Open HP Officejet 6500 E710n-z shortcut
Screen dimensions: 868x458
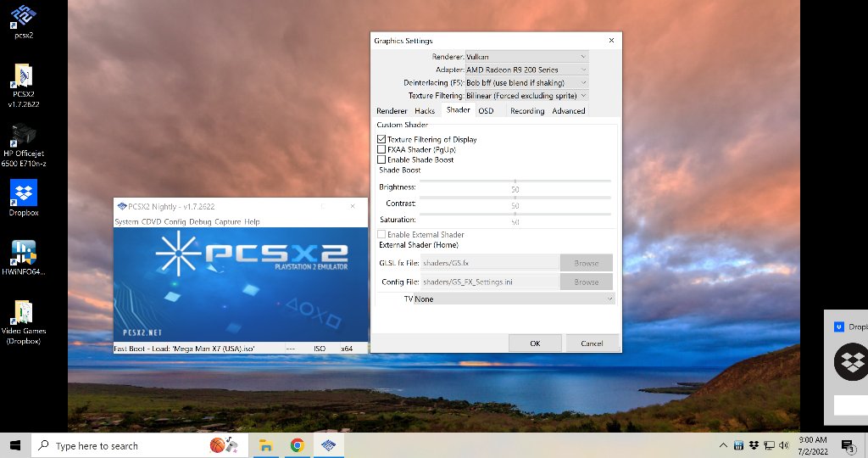coord(23,145)
